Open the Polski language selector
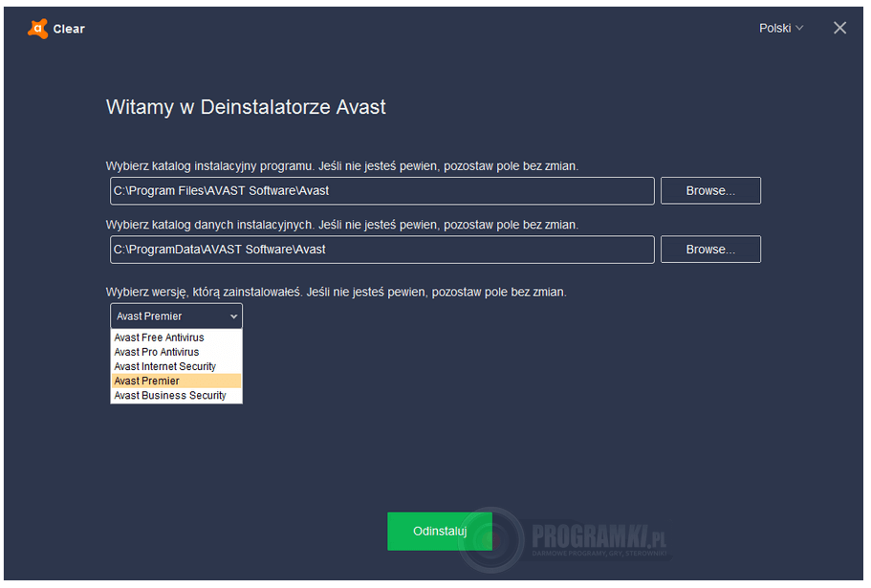Screen dimensions: 871x588 coord(781,29)
